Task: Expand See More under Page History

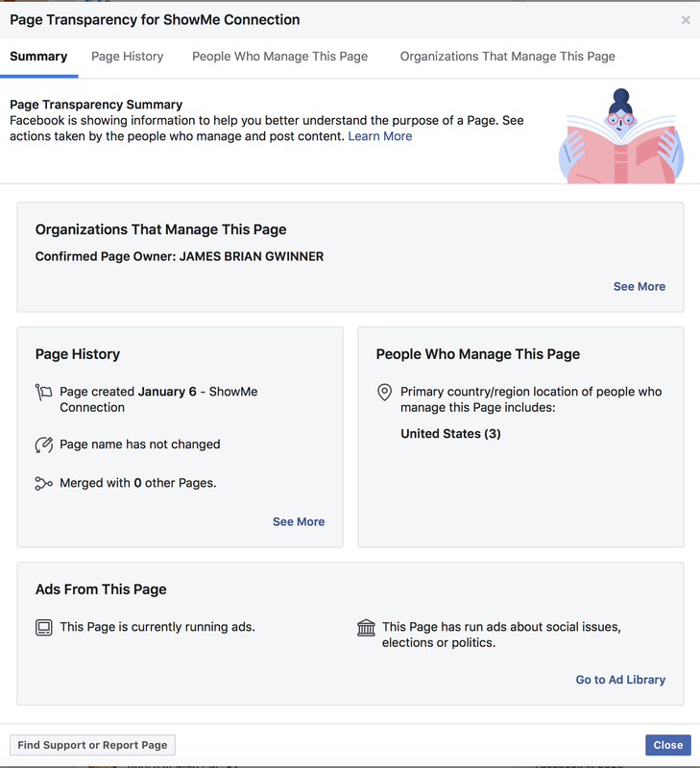Action: (x=299, y=521)
